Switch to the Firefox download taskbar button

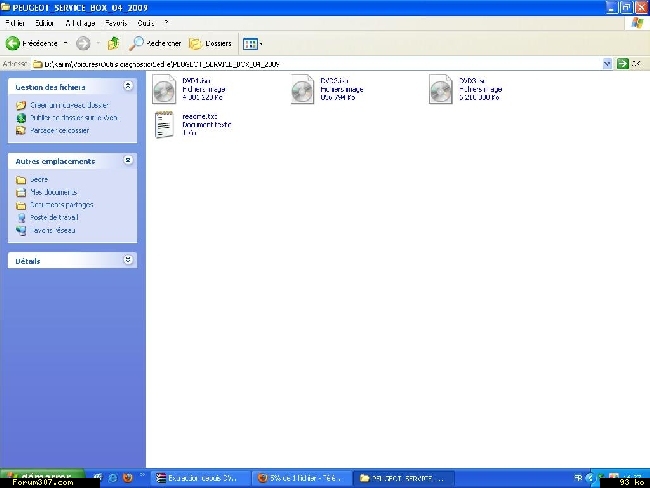pos(302,478)
